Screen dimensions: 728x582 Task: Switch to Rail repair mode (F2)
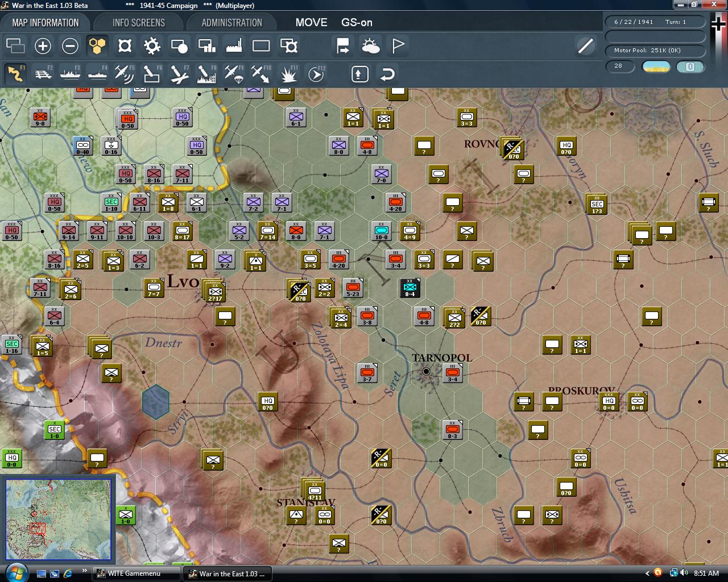point(43,73)
